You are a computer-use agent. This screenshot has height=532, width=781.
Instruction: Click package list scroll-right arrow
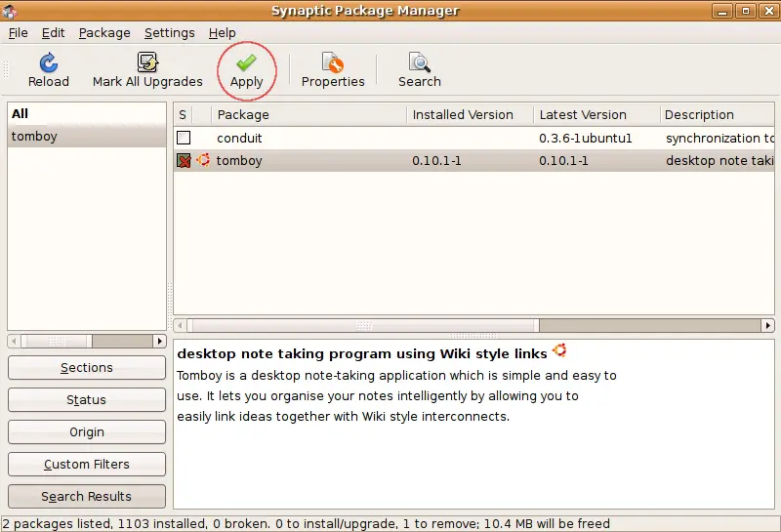(x=767, y=325)
